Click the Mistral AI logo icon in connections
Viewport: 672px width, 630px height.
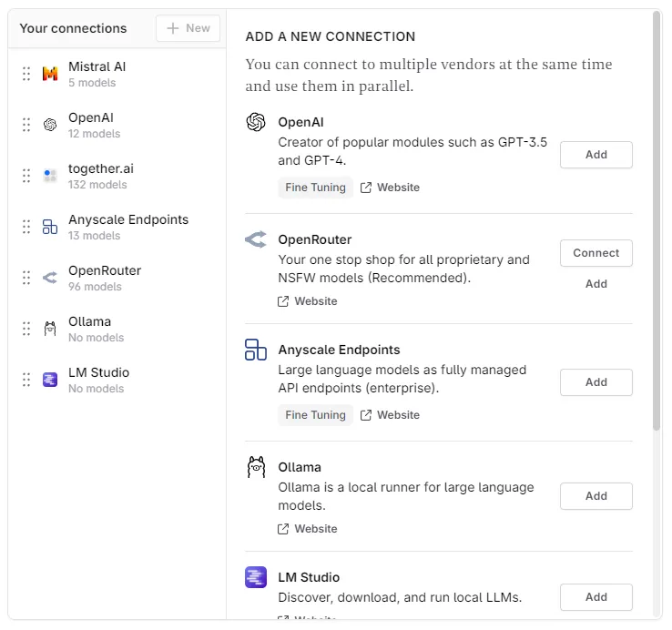(x=50, y=74)
